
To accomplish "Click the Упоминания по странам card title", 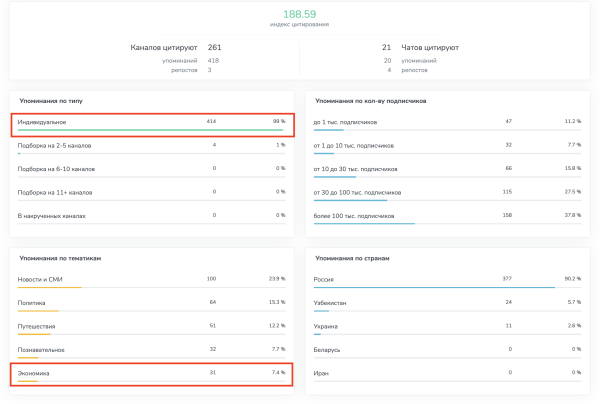I will [352, 258].
